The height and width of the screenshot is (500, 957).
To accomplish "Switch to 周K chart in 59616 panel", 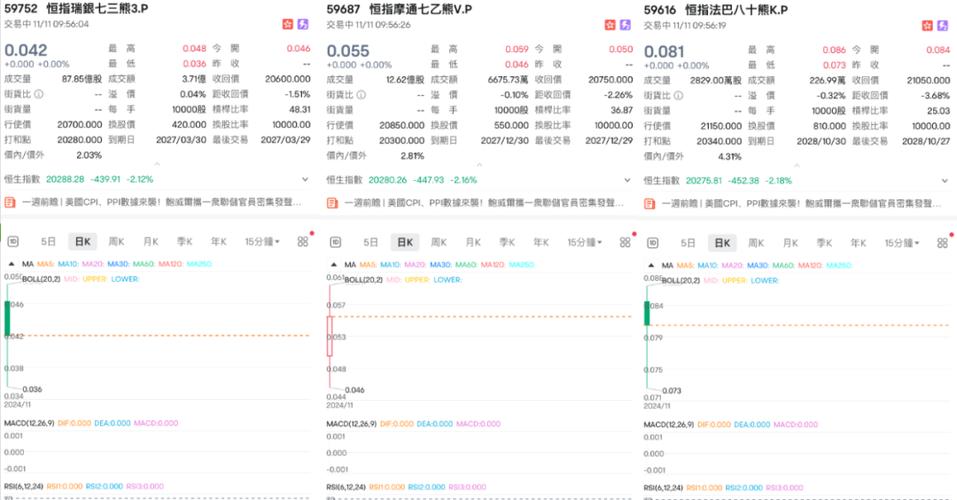I will (756, 243).
